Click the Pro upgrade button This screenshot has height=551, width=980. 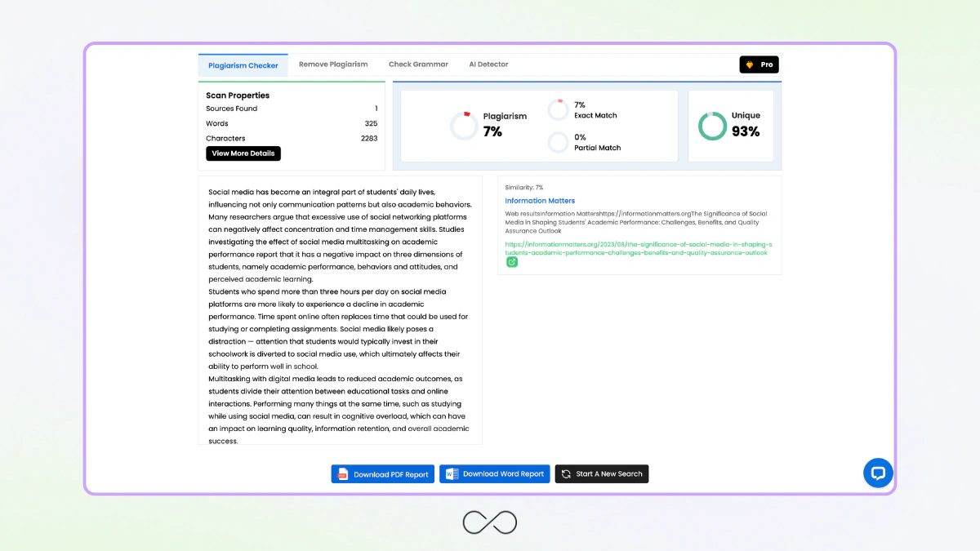[x=759, y=64]
